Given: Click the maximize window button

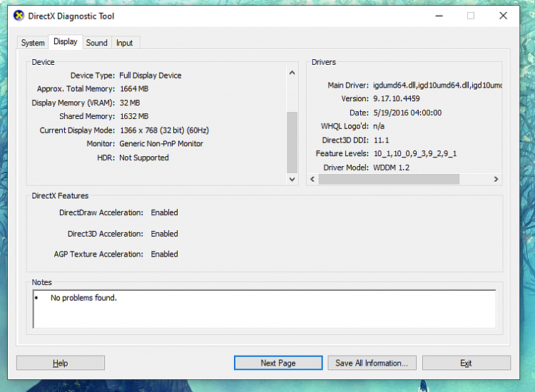Looking at the screenshot, I should click(x=471, y=16).
